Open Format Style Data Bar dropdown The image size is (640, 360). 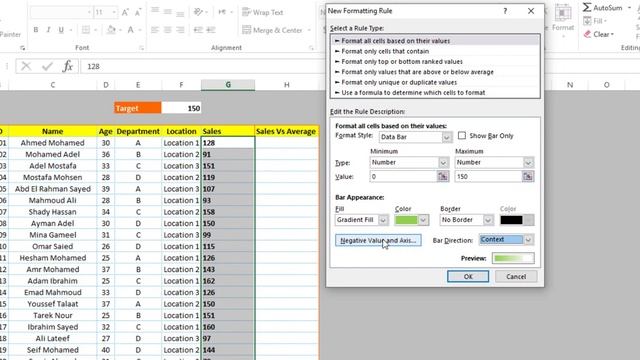coord(447,137)
